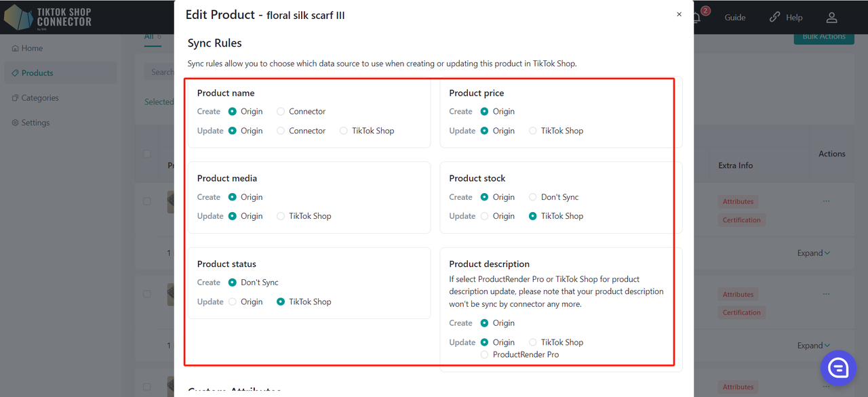Set Product stock Create to Origin
Screen dimensions: 868x397
pyautogui.click(x=484, y=197)
